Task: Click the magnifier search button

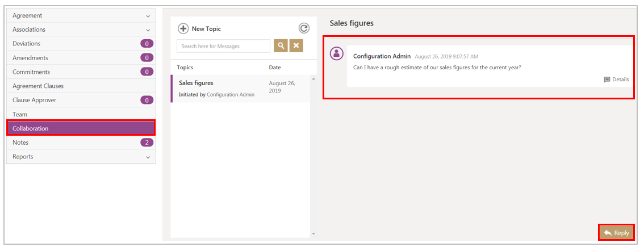Action: tap(281, 46)
